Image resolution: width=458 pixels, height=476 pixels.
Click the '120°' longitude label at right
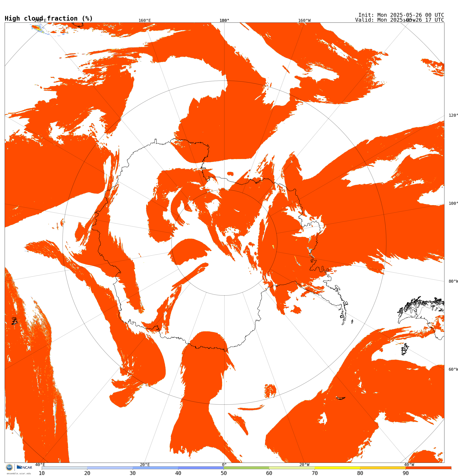point(453,115)
